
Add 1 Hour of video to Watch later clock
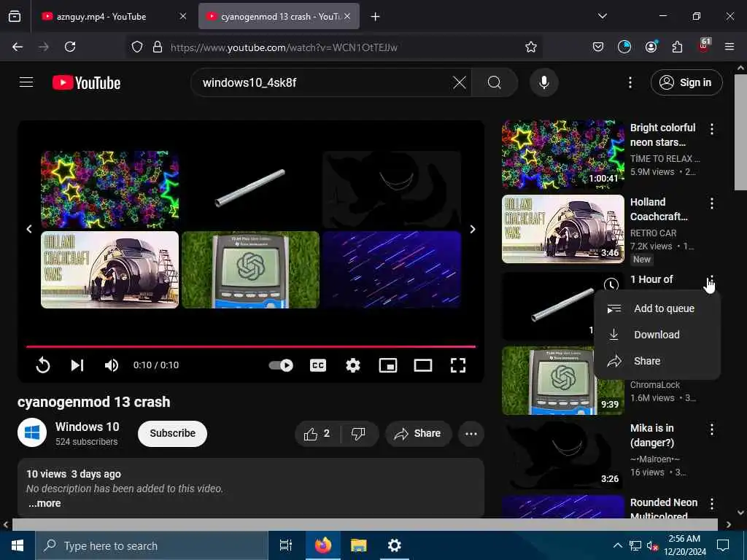click(x=611, y=285)
